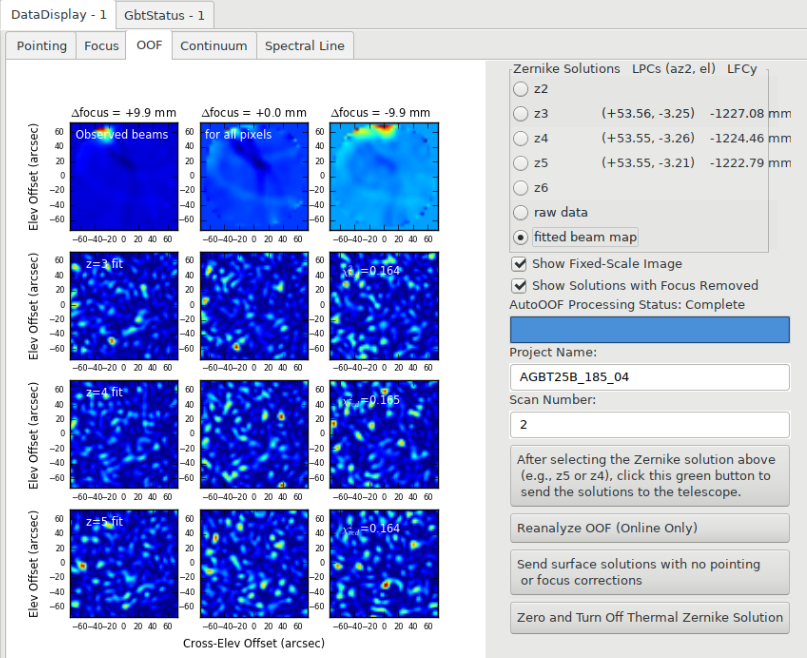Open the Spectral Line tab
This screenshot has width=807, height=658.
click(x=305, y=46)
